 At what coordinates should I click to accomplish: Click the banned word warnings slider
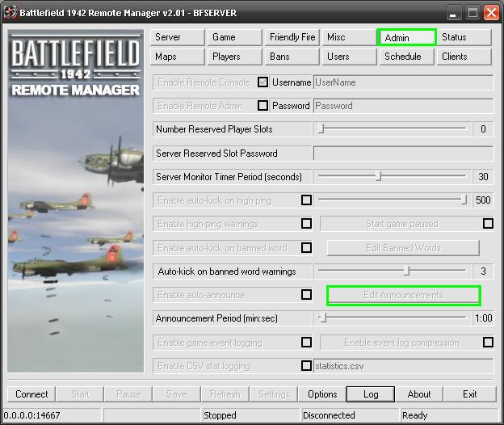(x=392, y=271)
